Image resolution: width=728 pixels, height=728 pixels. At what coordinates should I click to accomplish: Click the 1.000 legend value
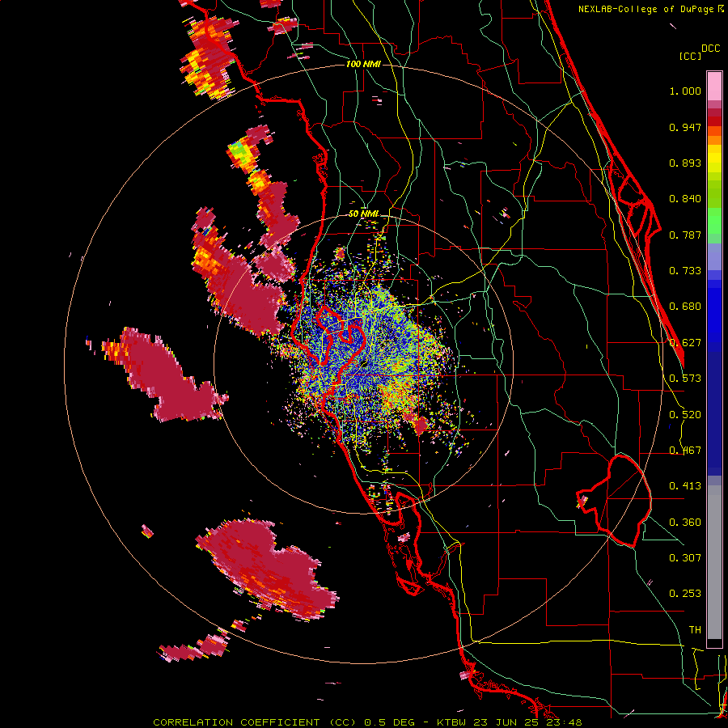(x=685, y=91)
